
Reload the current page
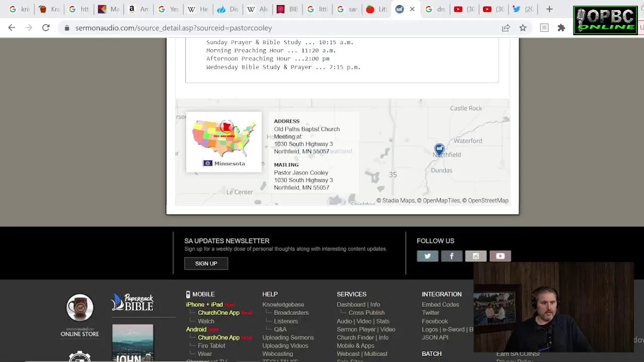tap(46, 28)
